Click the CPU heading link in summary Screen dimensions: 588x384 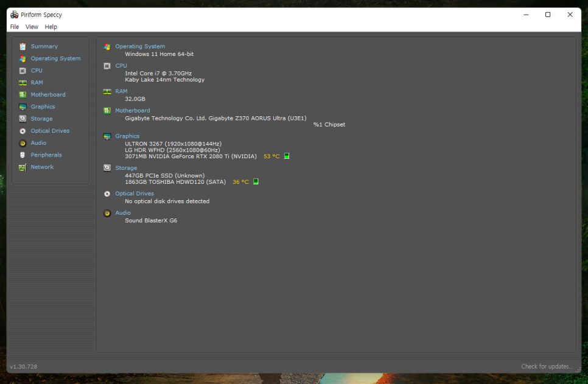click(x=121, y=66)
